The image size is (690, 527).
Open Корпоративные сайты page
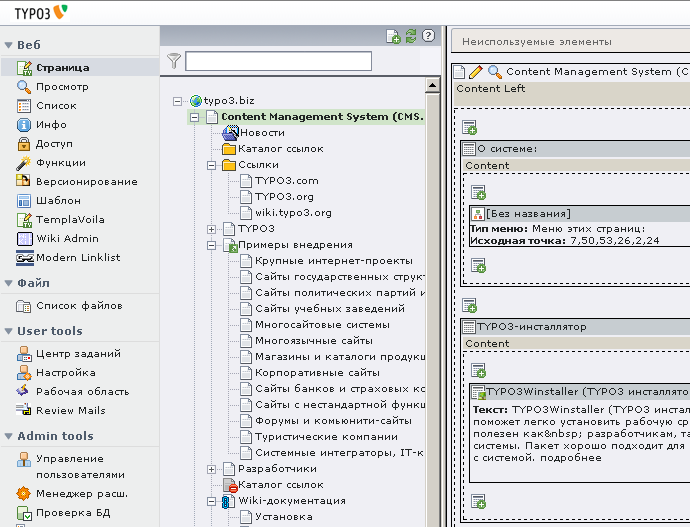pos(317,373)
